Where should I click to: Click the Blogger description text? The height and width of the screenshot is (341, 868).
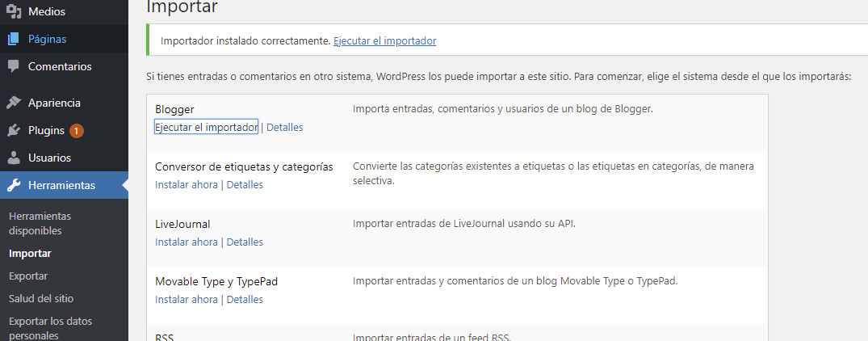(503, 109)
